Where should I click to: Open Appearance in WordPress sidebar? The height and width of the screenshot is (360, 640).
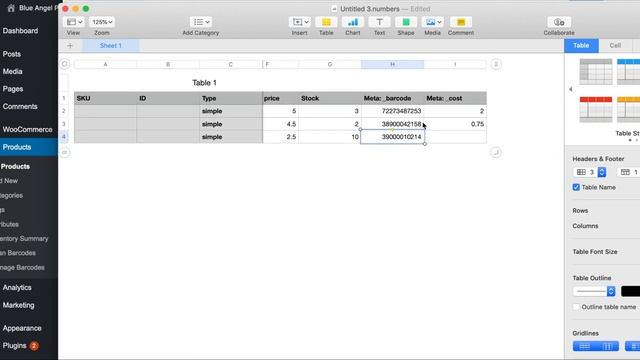(x=22, y=328)
